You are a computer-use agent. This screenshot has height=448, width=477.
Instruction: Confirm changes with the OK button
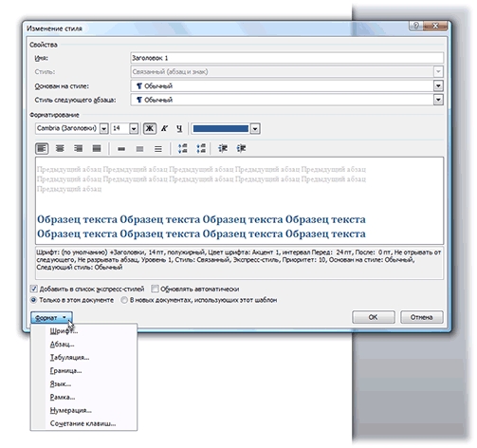(374, 317)
